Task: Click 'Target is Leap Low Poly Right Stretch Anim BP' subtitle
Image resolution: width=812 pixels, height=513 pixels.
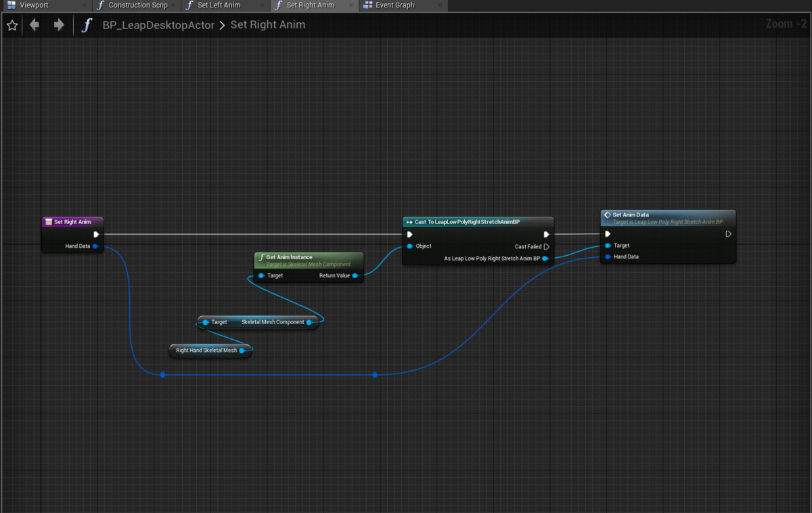Action: [x=668, y=222]
